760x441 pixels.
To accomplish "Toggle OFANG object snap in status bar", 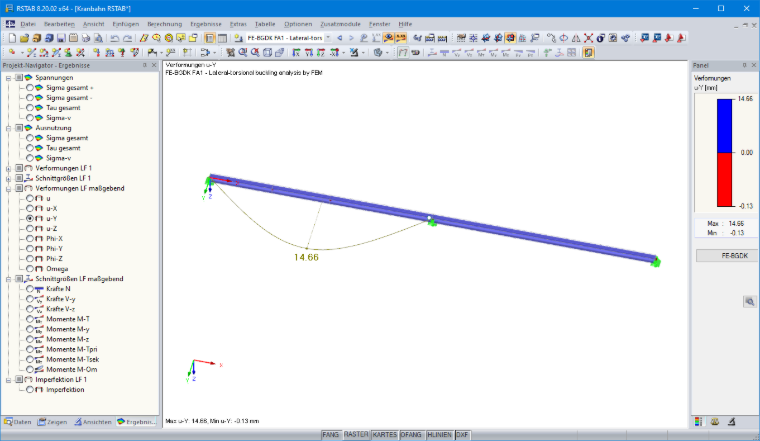I will (x=412, y=435).
